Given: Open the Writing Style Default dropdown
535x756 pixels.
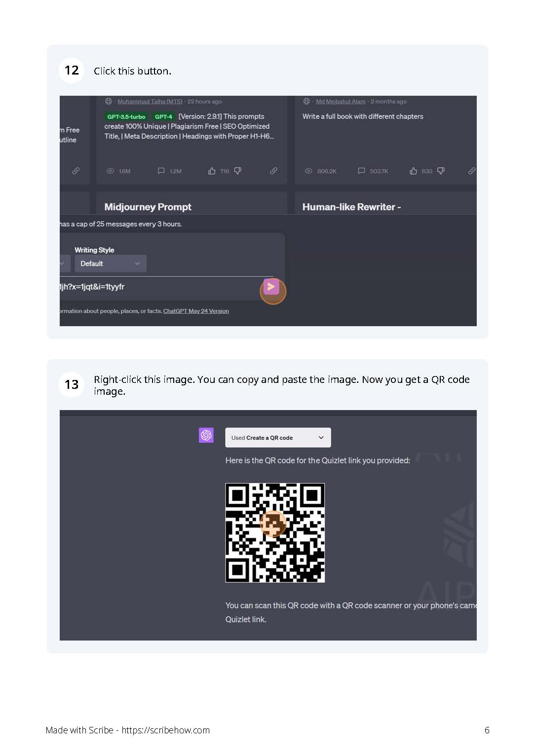Looking at the screenshot, I should click(x=111, y=264).
